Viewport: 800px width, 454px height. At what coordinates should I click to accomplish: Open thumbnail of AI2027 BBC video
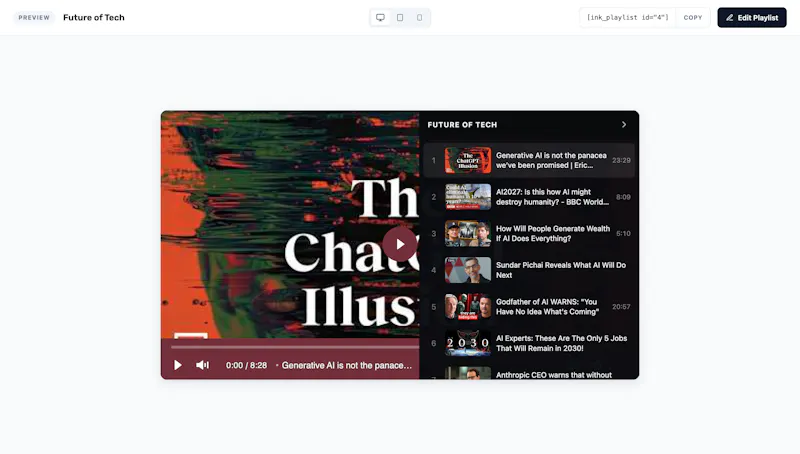tap(468, 197)
